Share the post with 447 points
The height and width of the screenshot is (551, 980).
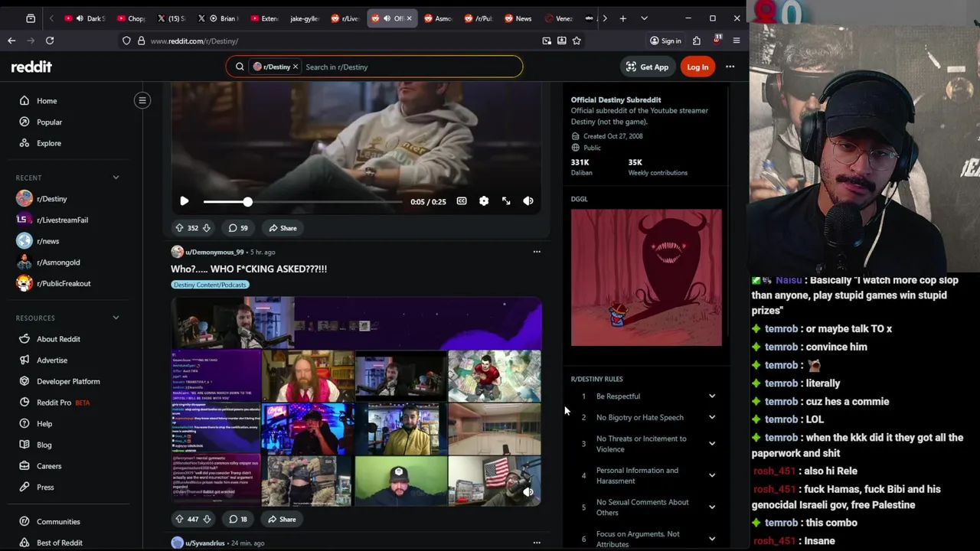click(282, 519)
